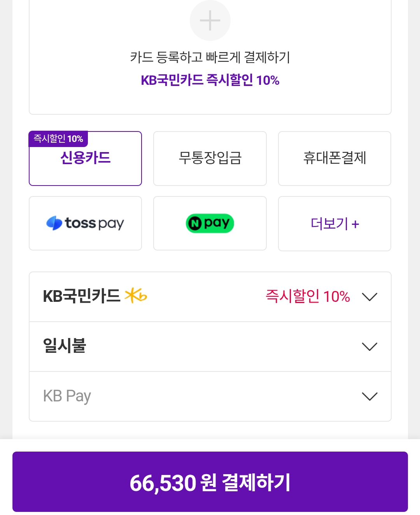The width and height of the screenshot is (420, 515).
Task: Expand the KB Pay row chevron
Action: click(x=369, y=396)
